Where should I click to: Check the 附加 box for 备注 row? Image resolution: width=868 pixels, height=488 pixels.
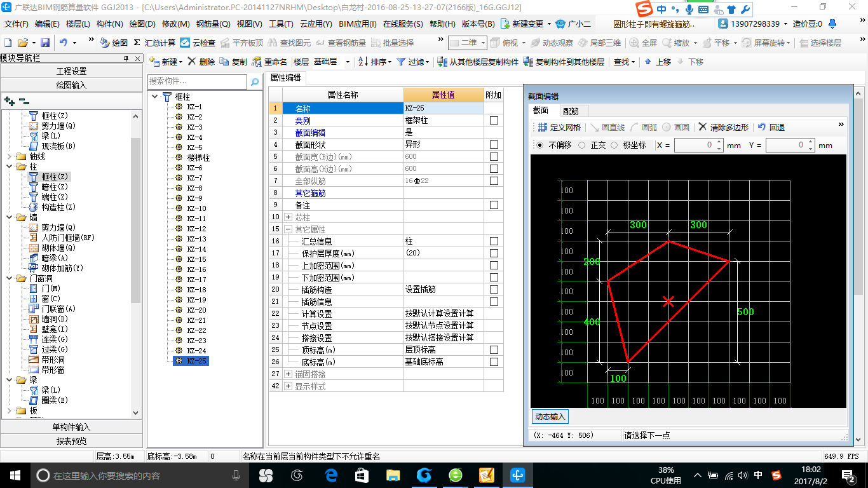coord(494,205)
